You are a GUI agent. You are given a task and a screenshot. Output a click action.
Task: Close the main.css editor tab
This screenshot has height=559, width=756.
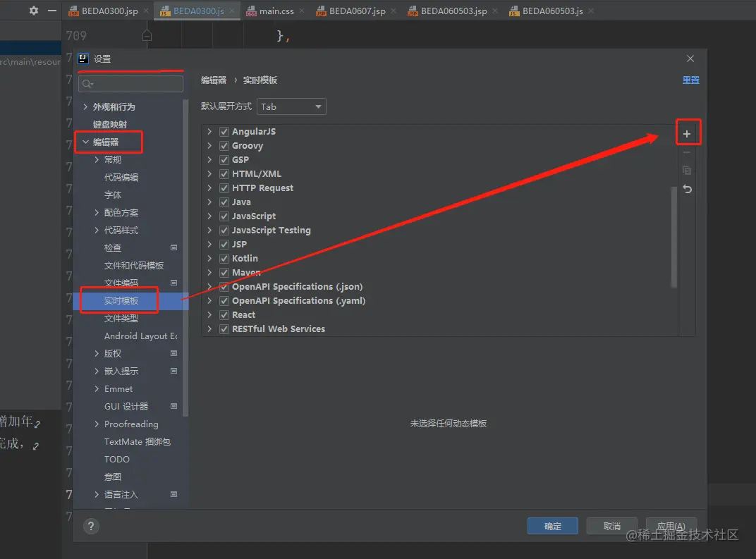click(x=302, y=11)
